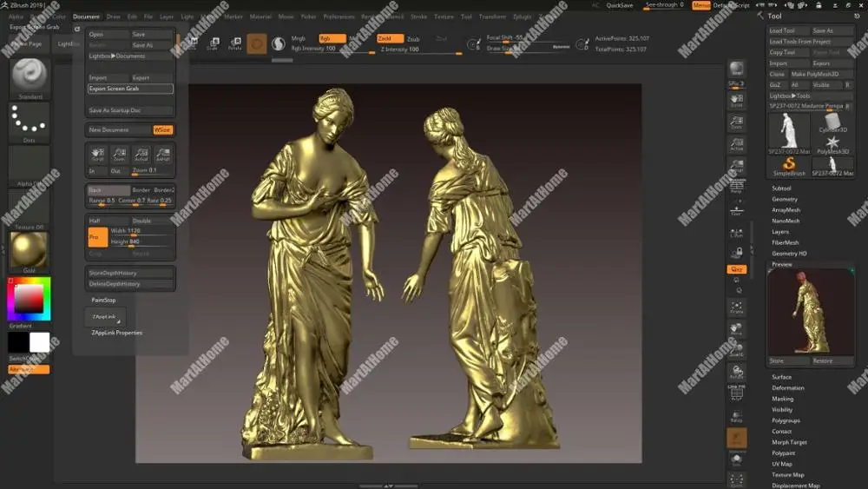Click the right shelf Actual icon

[x=736, y=144]
